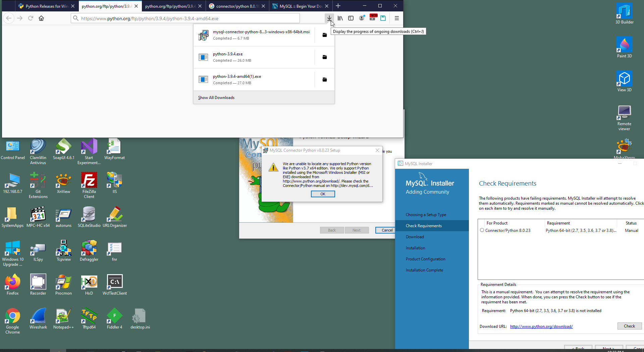Select the 3D Builder desktop icon
Image resolution: width=644 pixels, height=352 pixels.
click(x=624, y=13)
